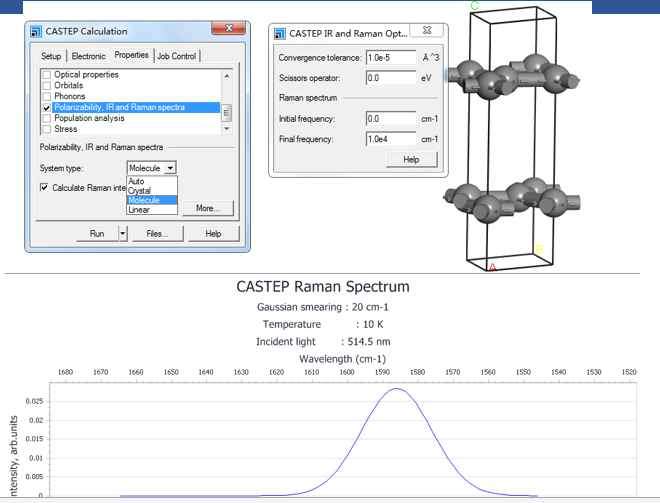Click the CASTEP Calculation title bar icon
The image size is (660, 503).
(x=37, y=31)
